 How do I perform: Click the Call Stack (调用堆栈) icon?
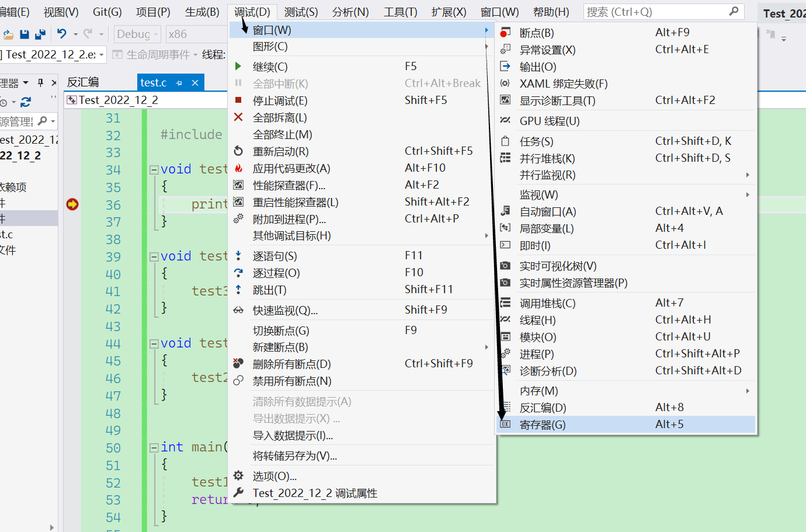pyautogui.click(x=505, y=302)
